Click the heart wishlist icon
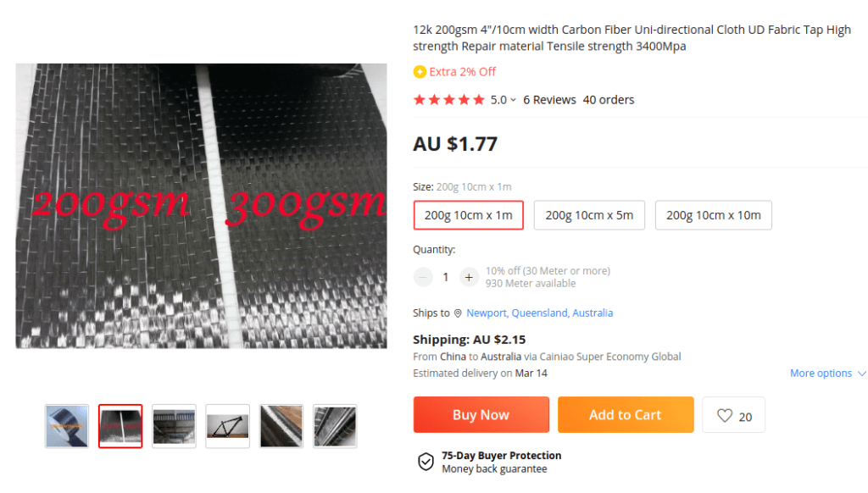868x493 pixels. (725, 416)
